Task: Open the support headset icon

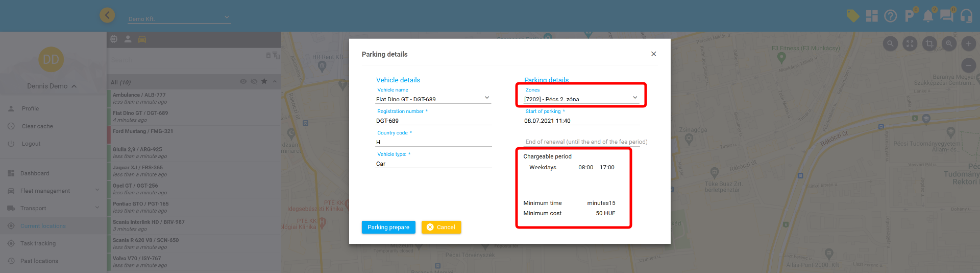Action: tap(966, 16)
